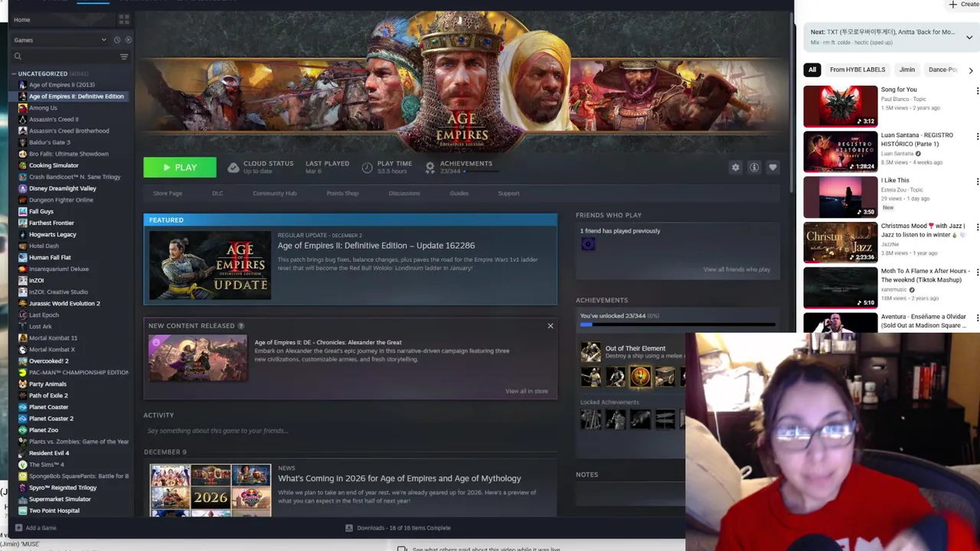The height and width of the screenshot is (551, 980).
Task: Click the Cloud Status icon
Action: point(234,167)
